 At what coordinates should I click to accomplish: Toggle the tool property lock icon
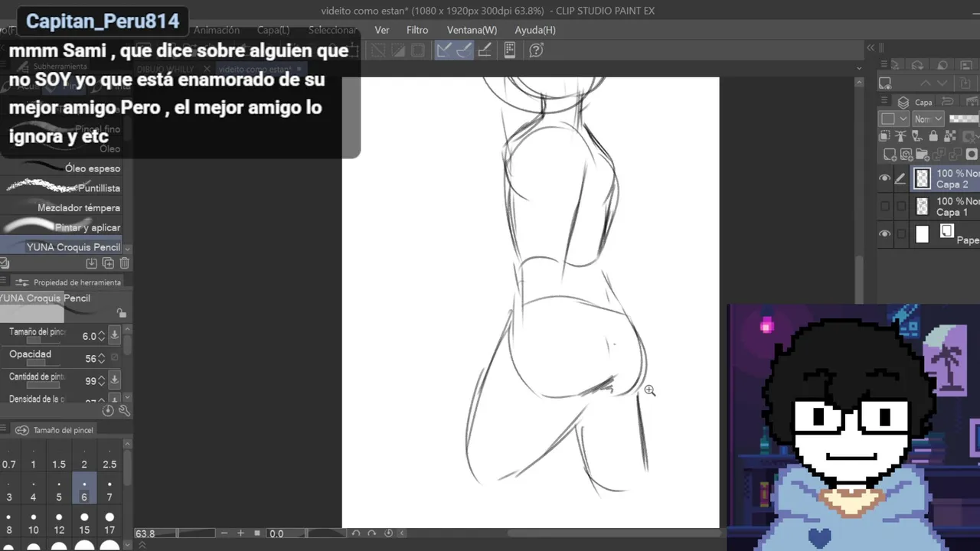tap(121, 313)
